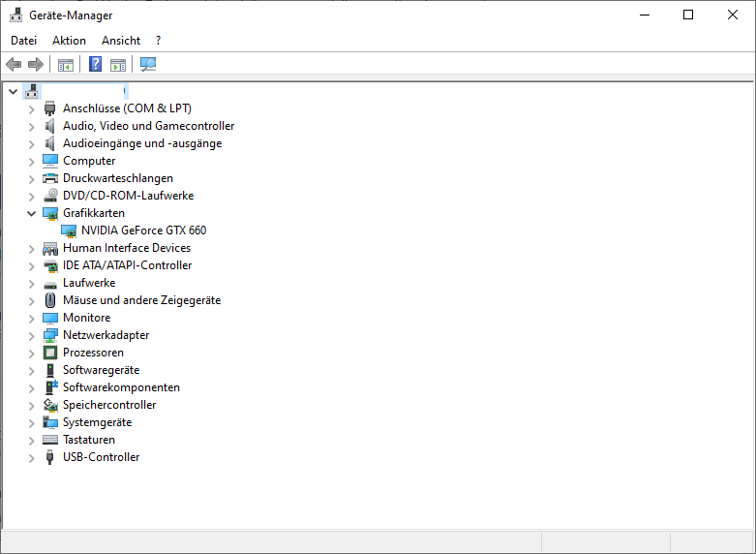Click the root computer node icon
The width and height of the screenshot is (756, 554).
tap(31, 91)
